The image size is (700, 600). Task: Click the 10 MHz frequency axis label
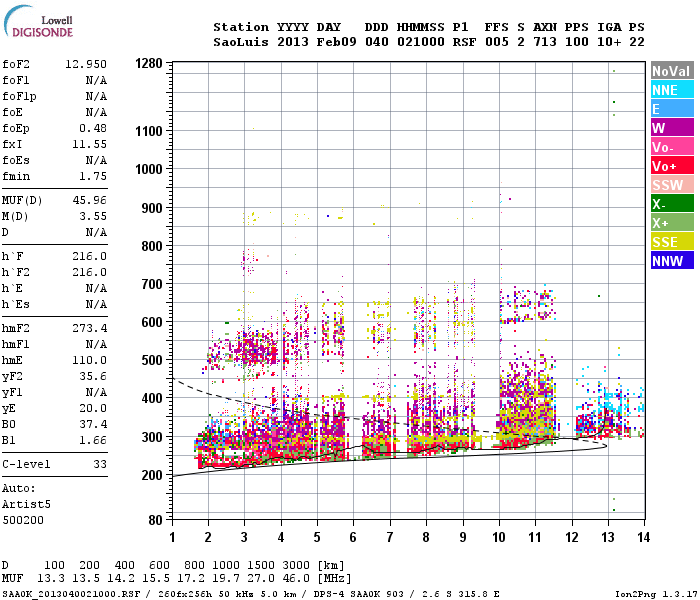(x=499, y=537)
